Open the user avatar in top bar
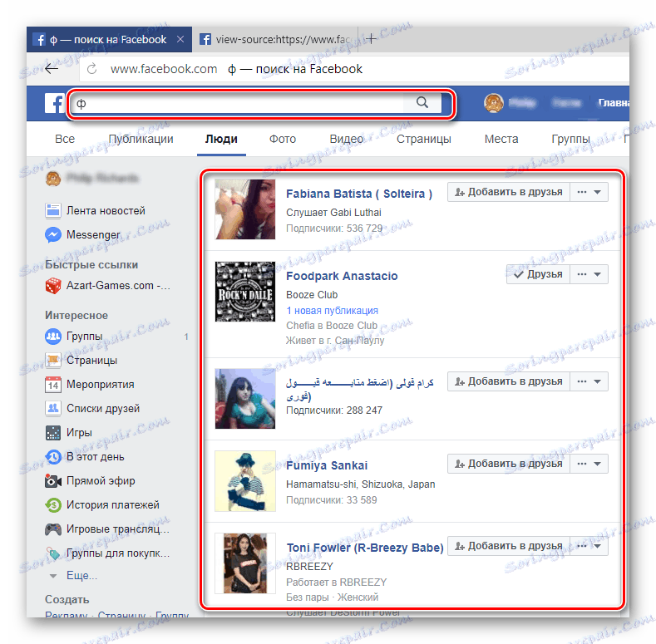 pos(493,103)
